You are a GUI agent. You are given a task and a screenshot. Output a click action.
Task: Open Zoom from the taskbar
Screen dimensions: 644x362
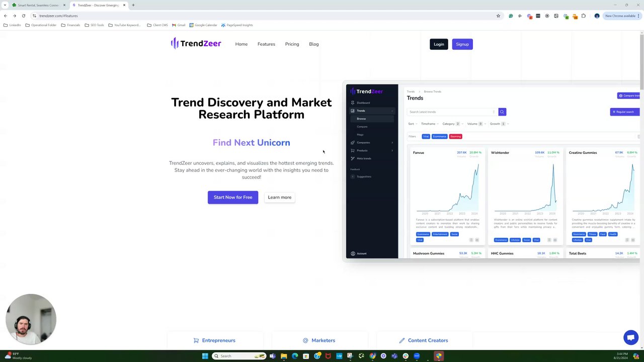click(x=417, y=356)
